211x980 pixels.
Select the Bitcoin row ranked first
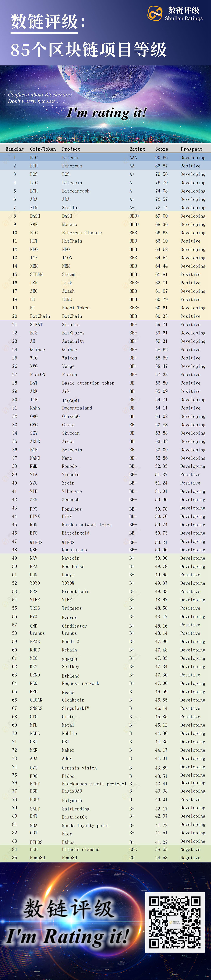105,157
